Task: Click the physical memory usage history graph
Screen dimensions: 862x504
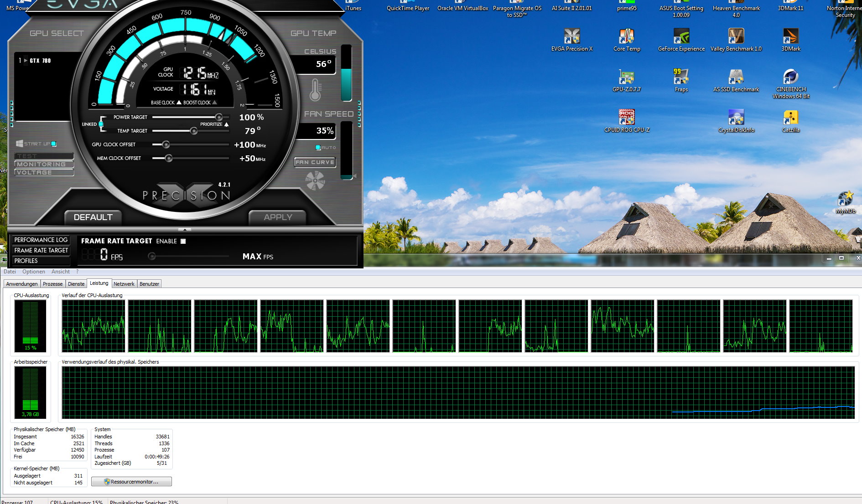Action: 458,392
